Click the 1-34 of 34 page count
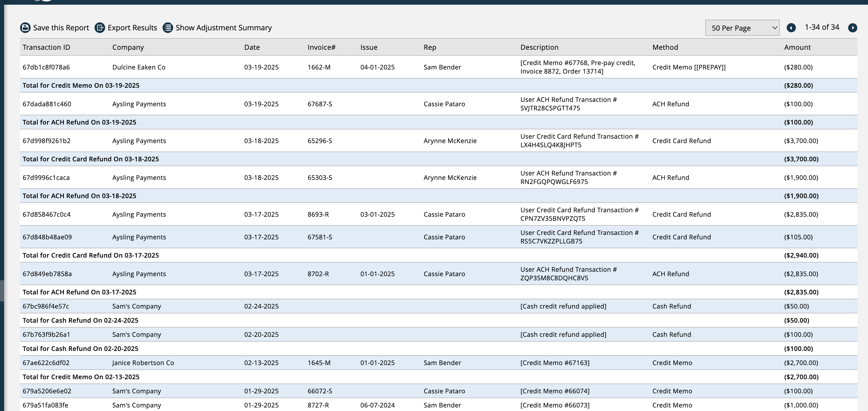The image size is (868, 411). [x=822, y=27]
